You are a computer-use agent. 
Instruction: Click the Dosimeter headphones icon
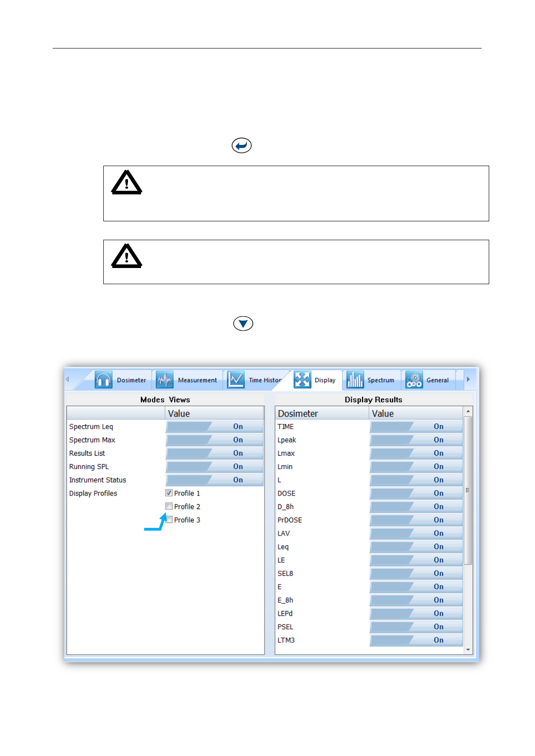tap(104, 380)
